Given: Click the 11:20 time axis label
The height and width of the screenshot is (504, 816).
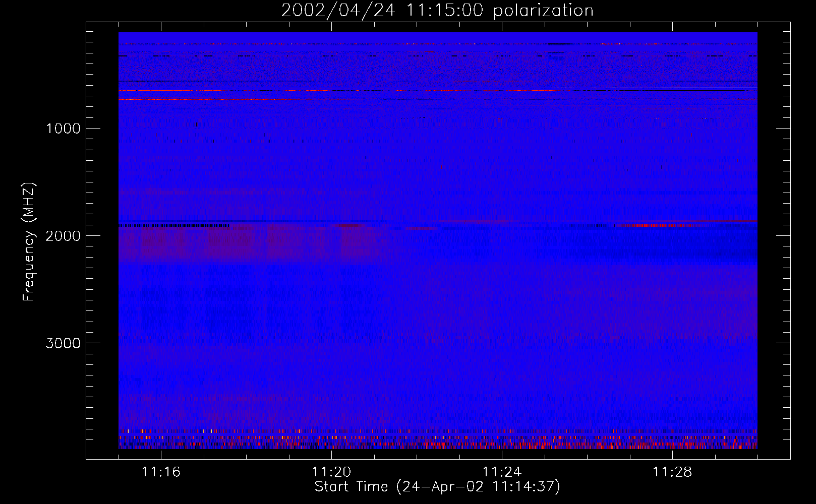Looking at the screenshot, I should tap(331, 472).
